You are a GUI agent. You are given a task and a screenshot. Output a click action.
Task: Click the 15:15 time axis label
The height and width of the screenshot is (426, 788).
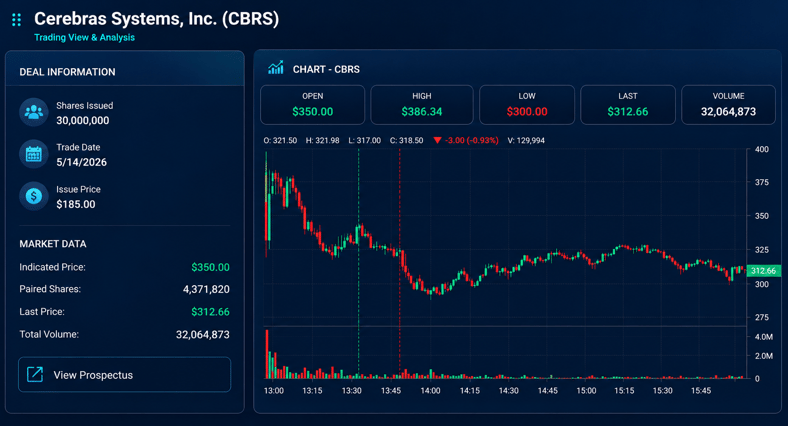click(x=624, y=390)
